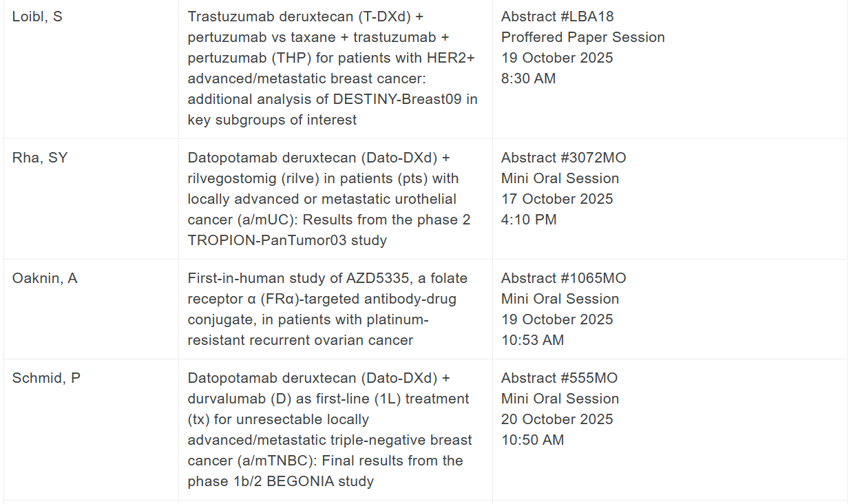851x504 pixels.
Task: Select the "Abstract #555MO" label
Action: coord(559,378)
